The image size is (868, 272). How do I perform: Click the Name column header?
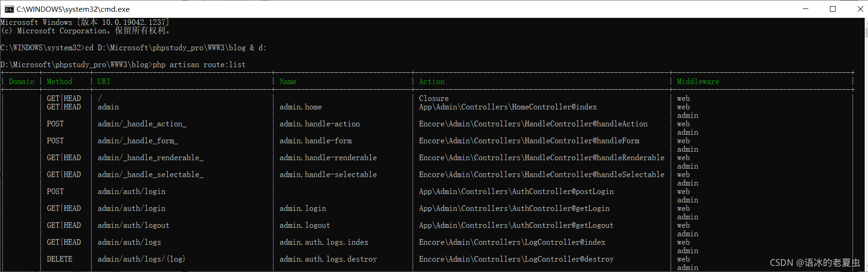(288, 82)
